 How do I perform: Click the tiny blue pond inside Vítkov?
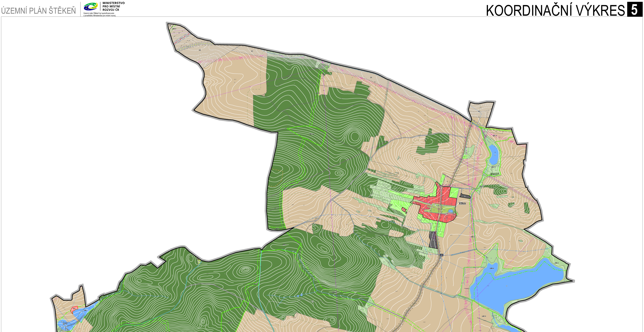450,211
